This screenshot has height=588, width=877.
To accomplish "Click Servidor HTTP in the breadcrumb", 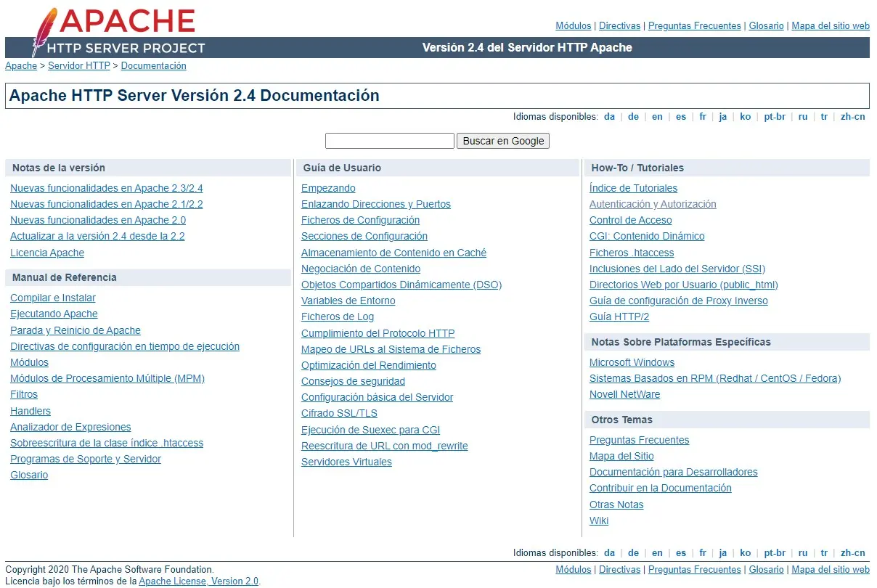I will [x=79, y=66].
